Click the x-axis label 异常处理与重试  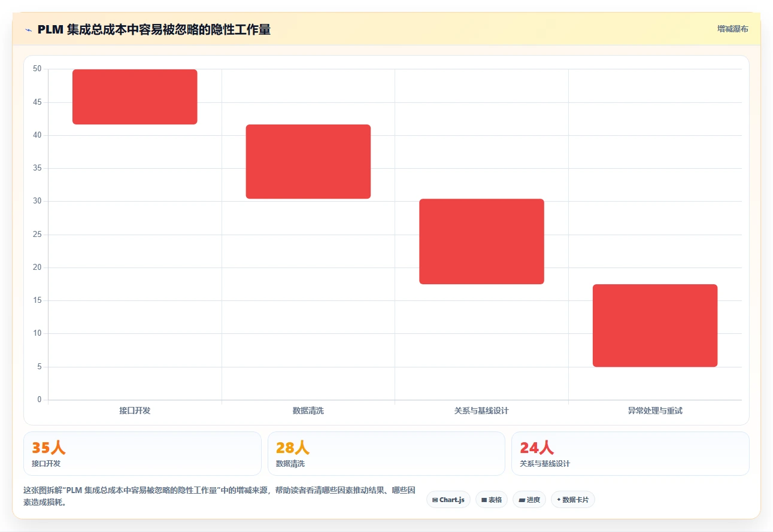655,411
